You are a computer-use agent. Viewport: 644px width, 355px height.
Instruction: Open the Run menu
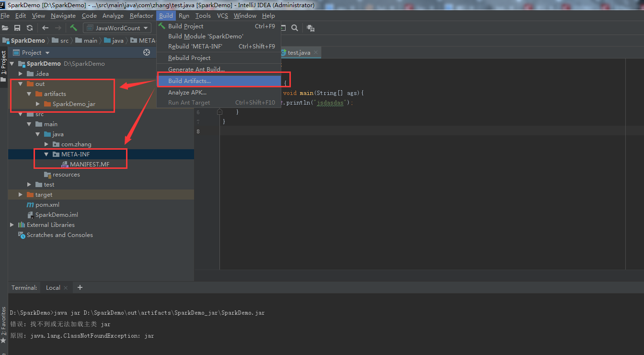[184, 15]
